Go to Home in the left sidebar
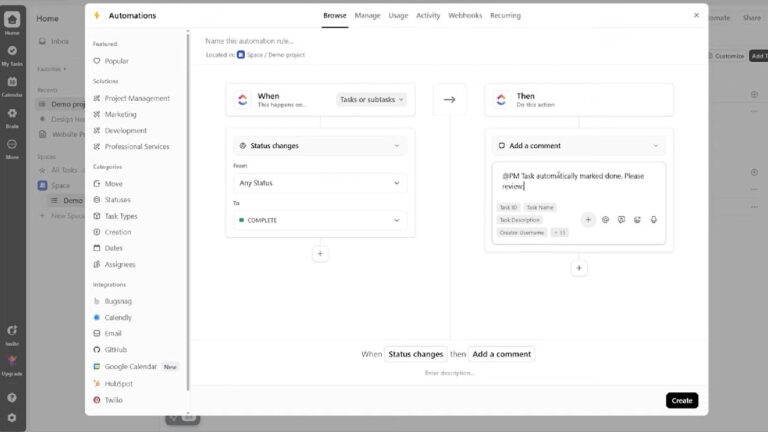This screenshot has width=768, height=432. pyautogui.click(x=12, y=23)
